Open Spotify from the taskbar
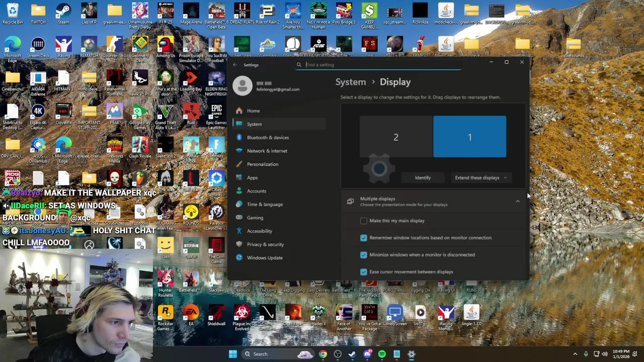This screenshot has width=644, height=362. [382, 354]
